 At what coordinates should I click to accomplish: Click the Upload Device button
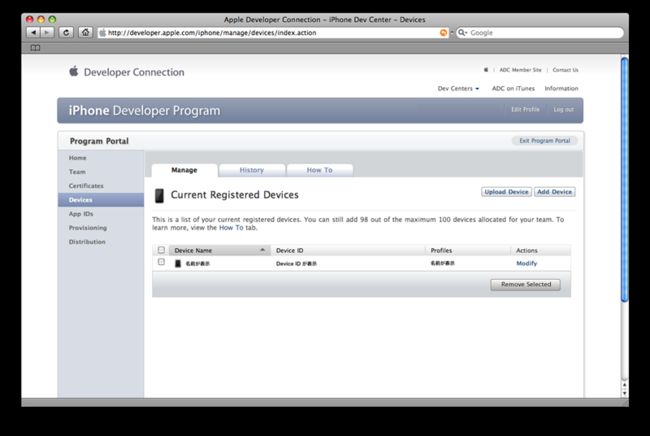pyautogui.click(x=506, y=192)
